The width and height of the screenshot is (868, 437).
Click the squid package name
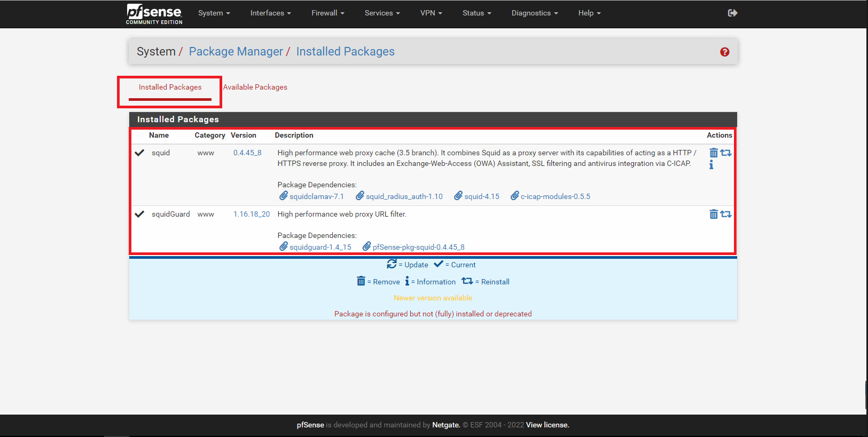pyautogui.click(x=161, y=153)
